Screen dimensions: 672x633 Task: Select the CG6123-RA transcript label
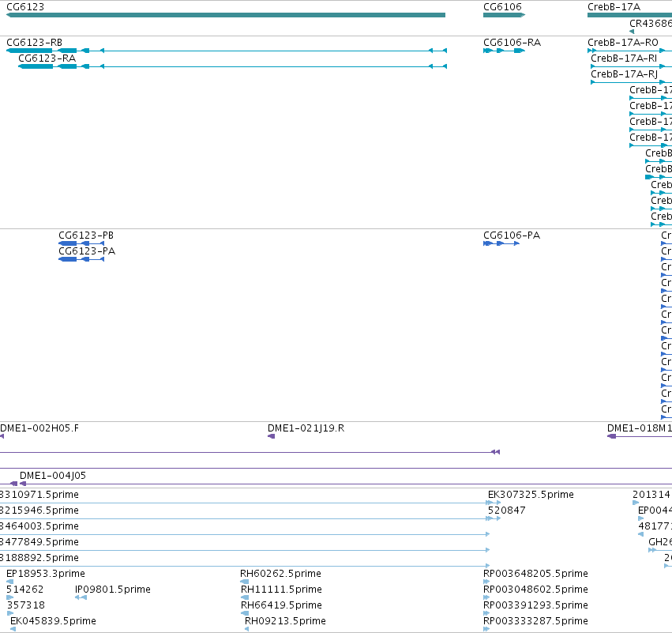[x=47, y=58]
